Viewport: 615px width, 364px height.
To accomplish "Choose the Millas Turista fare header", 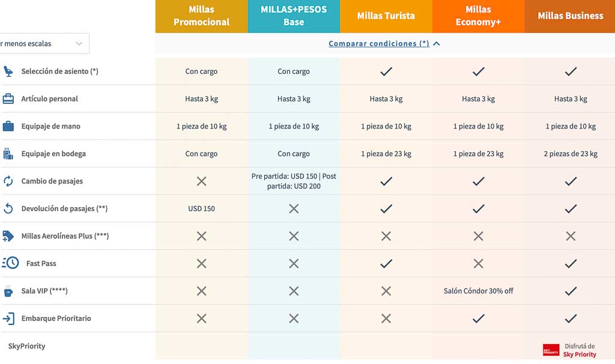I will pyautogui.click(x=386, y=16).
